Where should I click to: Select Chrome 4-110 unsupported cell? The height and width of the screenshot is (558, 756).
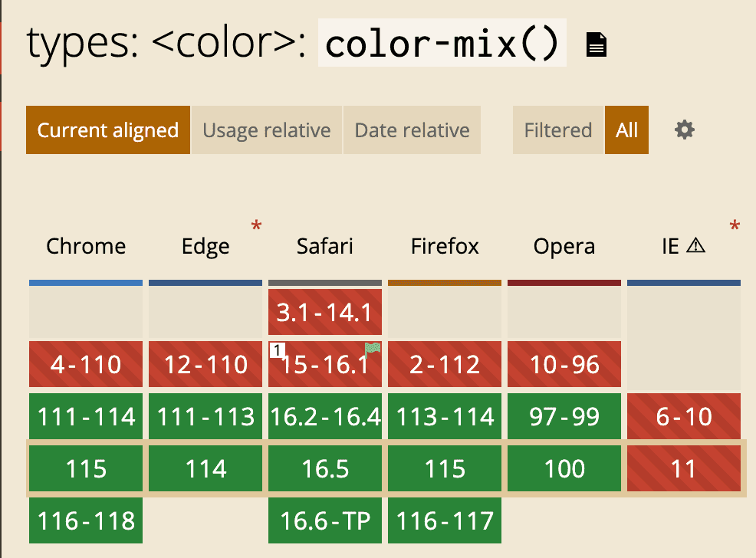click(x=86, y=364)
